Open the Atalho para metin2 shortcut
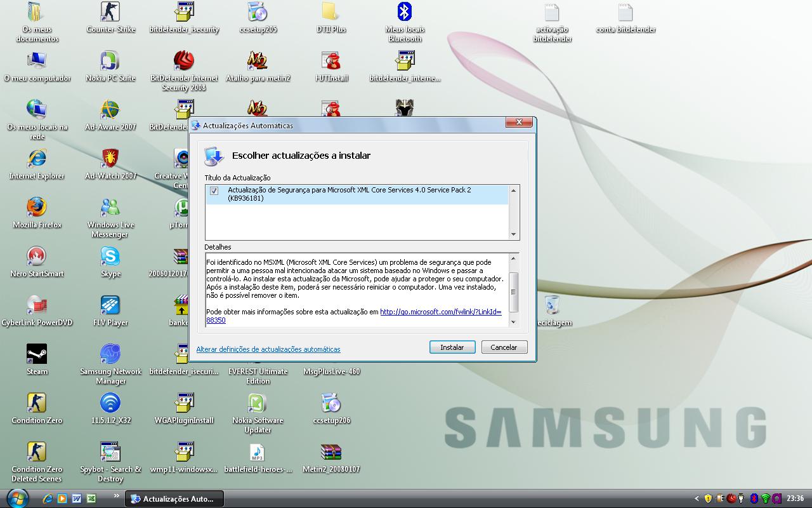812x508 pixels. (x=258, y=67)
